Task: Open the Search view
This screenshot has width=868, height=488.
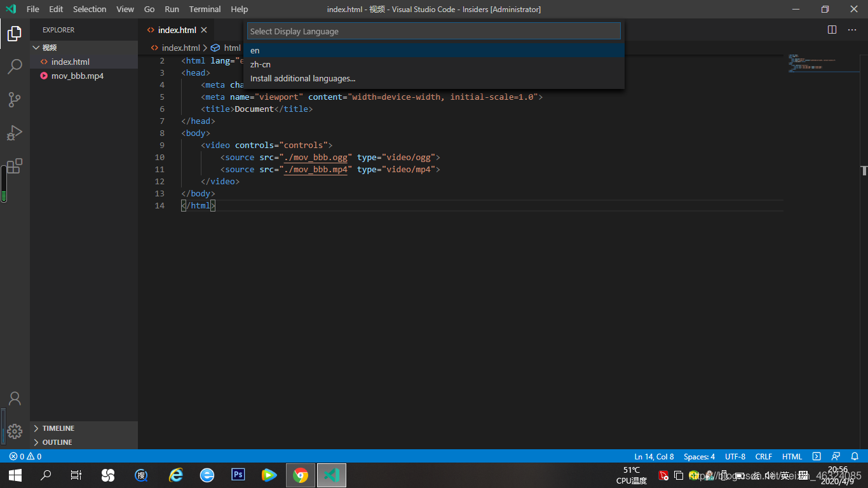Action: [x=15, y=66]
